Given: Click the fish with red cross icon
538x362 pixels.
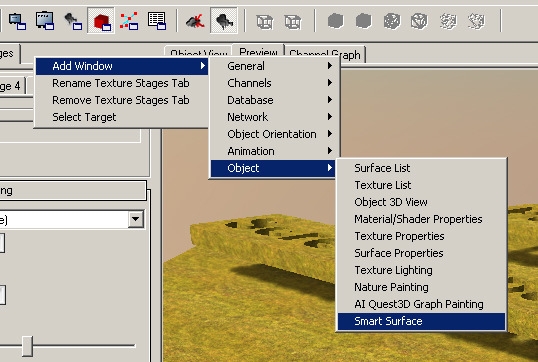Looking at the screenshot, I should coord(195,21).
